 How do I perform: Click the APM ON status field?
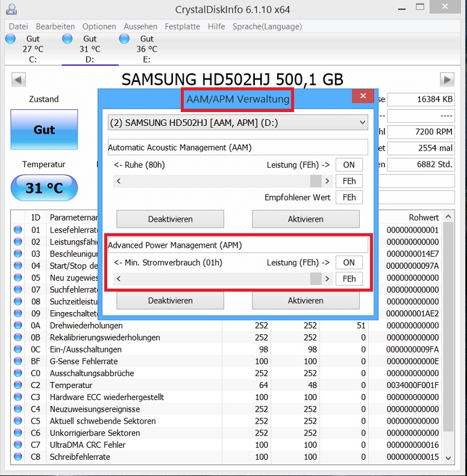click(349, 263)
